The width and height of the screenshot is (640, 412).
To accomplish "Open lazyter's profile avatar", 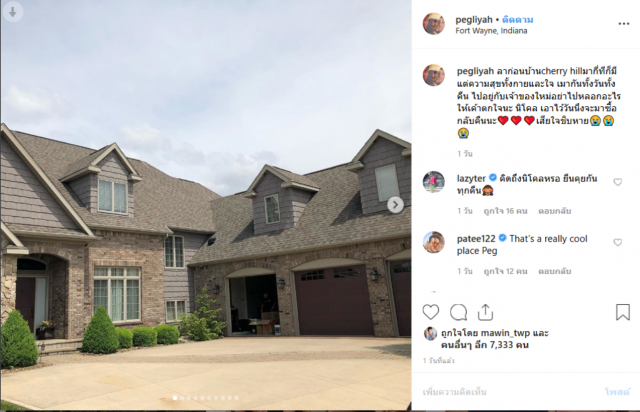I will tap(433, 182).
